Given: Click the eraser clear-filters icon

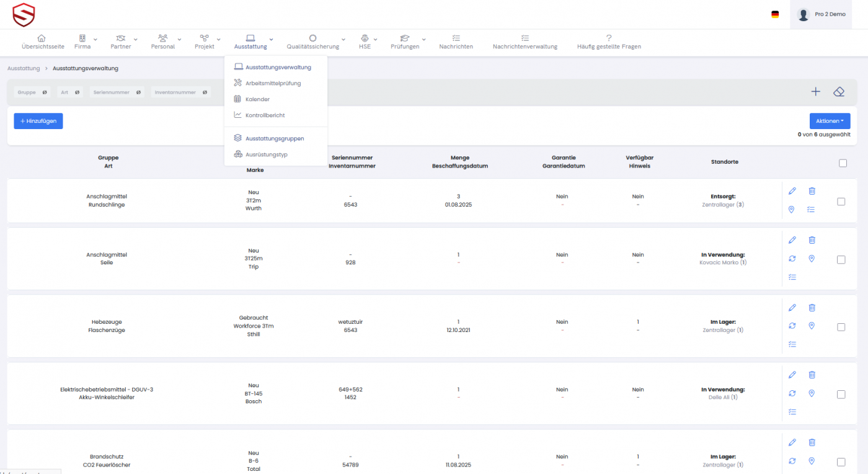Looking at the screenshot, I should click(839, 92).
